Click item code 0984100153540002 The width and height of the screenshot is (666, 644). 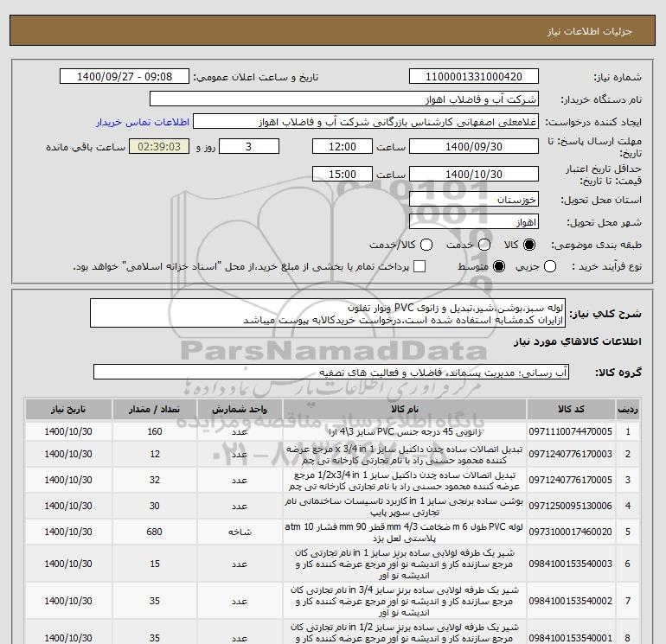[571, 601]
